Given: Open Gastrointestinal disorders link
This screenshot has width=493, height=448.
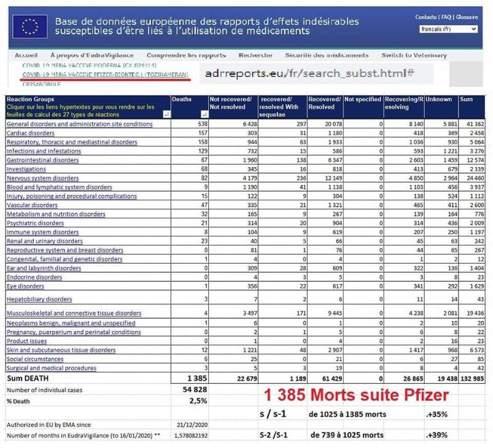Looking at the screenshot, I should [x=43, y=160].
